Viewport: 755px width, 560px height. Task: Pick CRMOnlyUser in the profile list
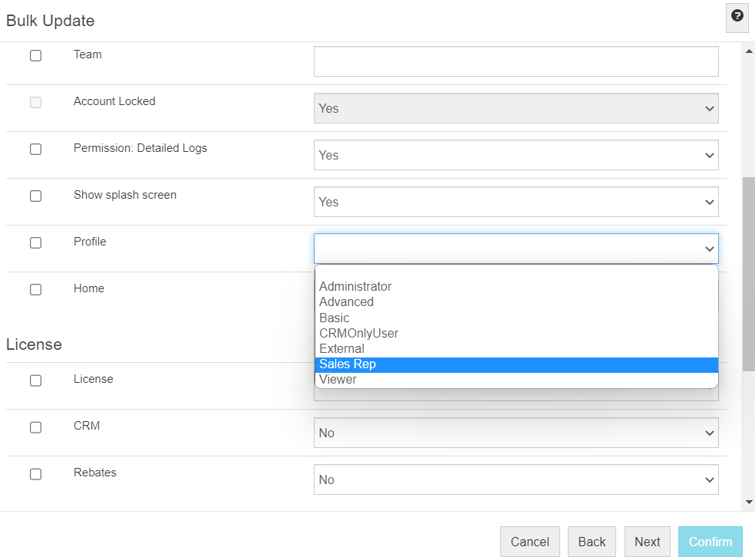[x=358, y=333]
